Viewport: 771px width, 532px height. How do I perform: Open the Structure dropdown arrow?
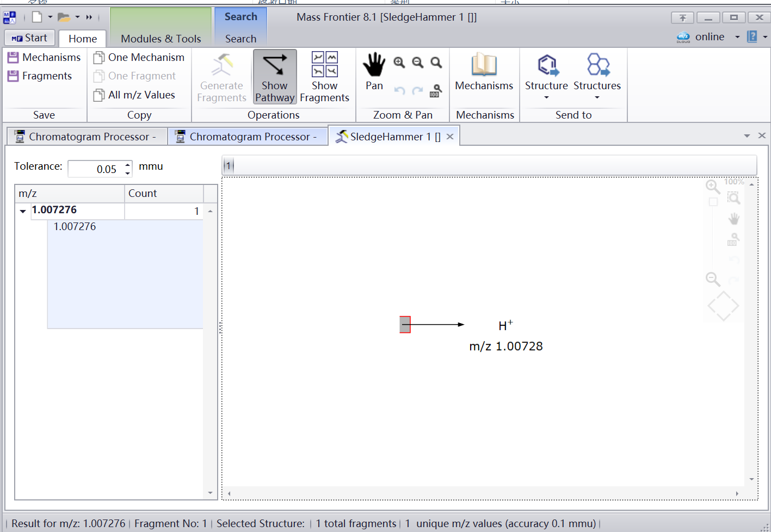click(x=546, y=98)
